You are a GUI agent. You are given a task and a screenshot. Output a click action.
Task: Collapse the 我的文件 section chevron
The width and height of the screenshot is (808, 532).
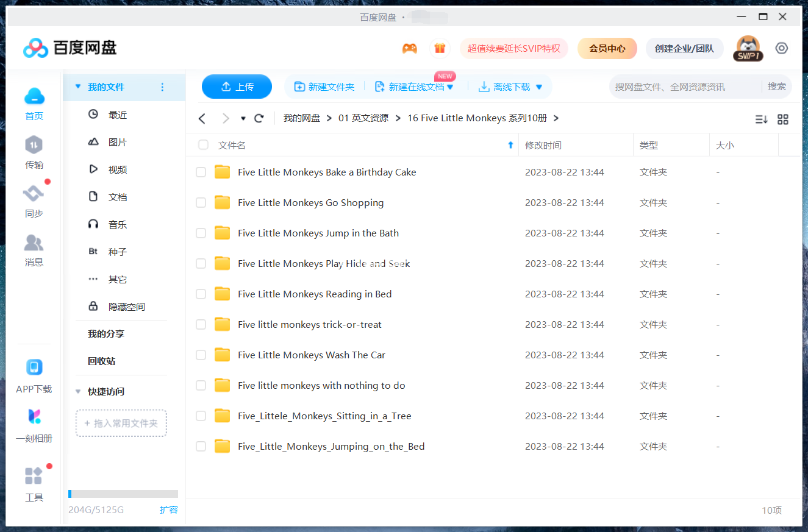77,87
